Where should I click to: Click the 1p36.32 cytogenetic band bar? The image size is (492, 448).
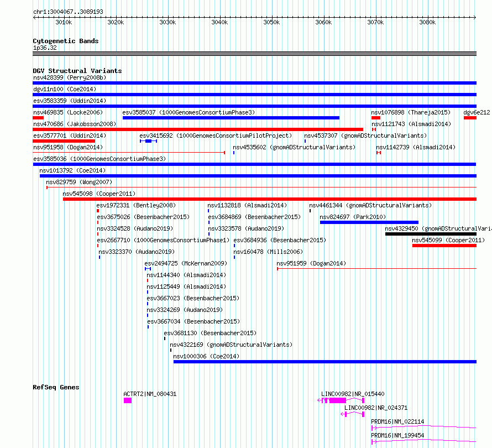254,54
